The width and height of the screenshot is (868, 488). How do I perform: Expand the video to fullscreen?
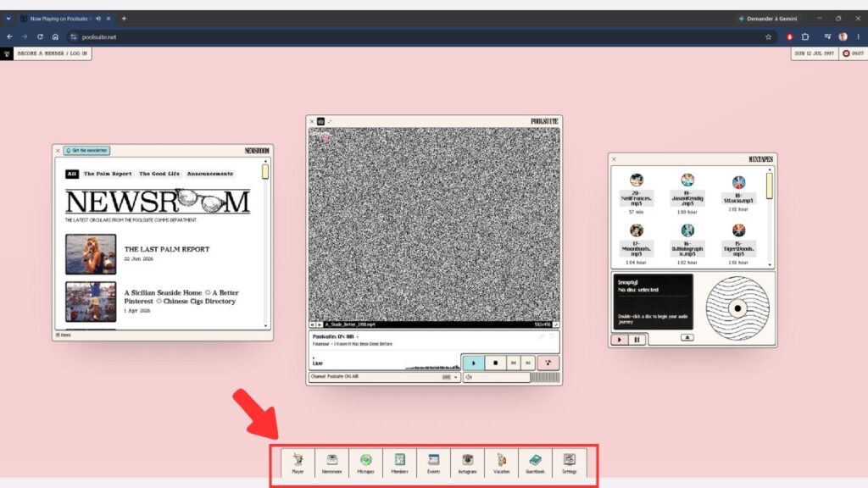pos(556,324)
